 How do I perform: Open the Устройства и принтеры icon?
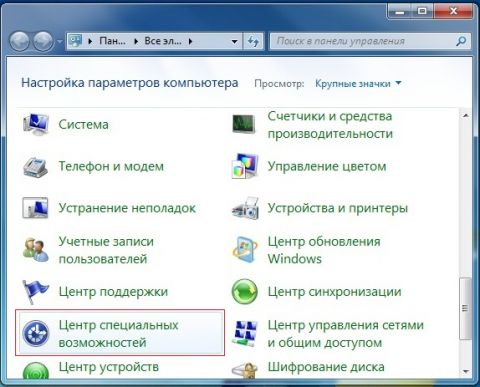pos(245,208)
